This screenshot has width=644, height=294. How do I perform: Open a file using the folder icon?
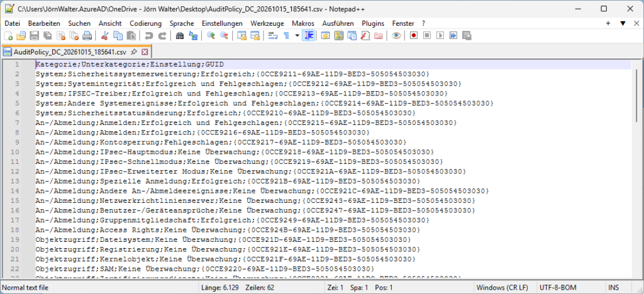click(21, 36)
